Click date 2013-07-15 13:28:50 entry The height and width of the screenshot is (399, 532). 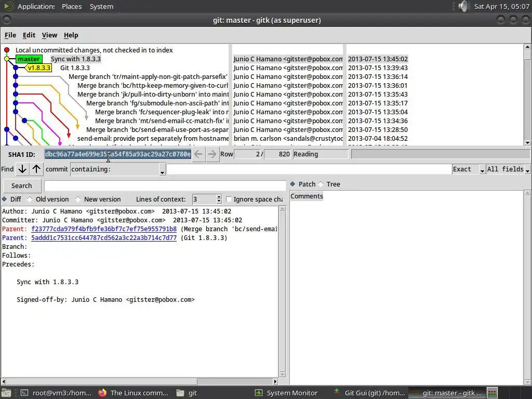[378, 129]
